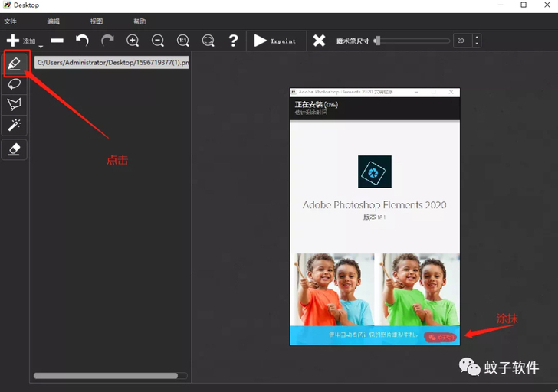The width and height of the screenshot is (558, 392).
Task: Close the Desktop window
Action: pos(547,5)
